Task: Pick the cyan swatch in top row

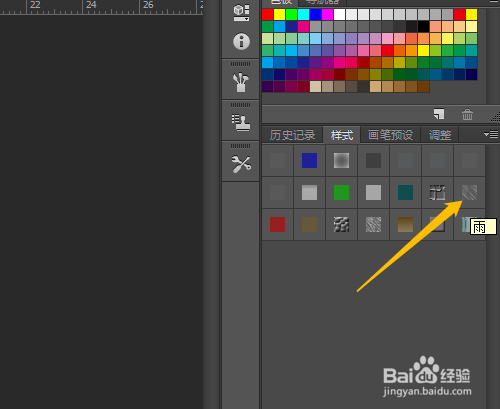Action: click(x=303, y=15)
